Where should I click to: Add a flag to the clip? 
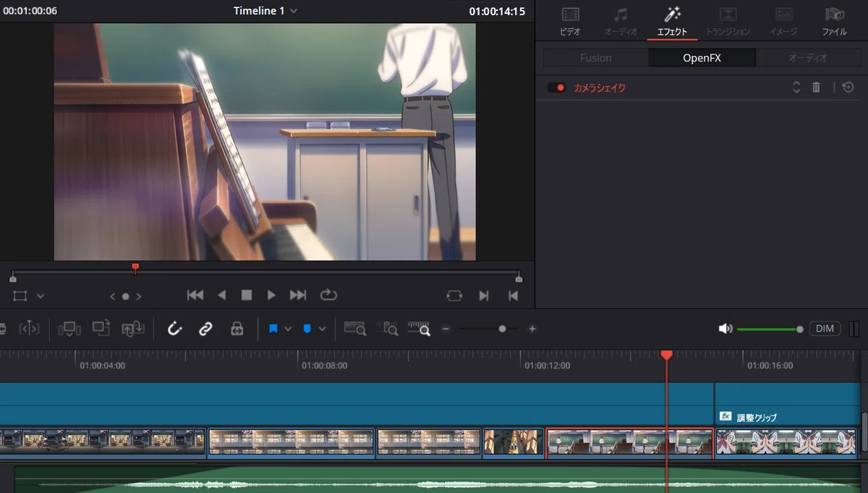click(x=273, y=329)
